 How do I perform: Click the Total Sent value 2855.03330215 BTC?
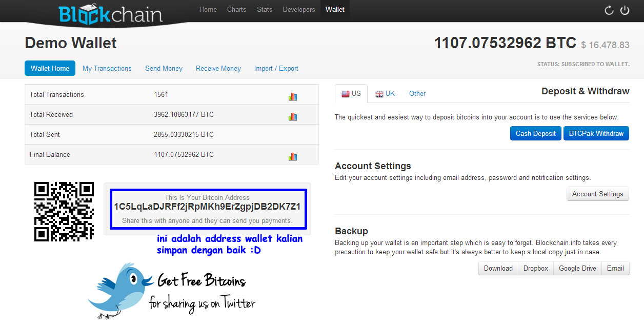[184, 134]
